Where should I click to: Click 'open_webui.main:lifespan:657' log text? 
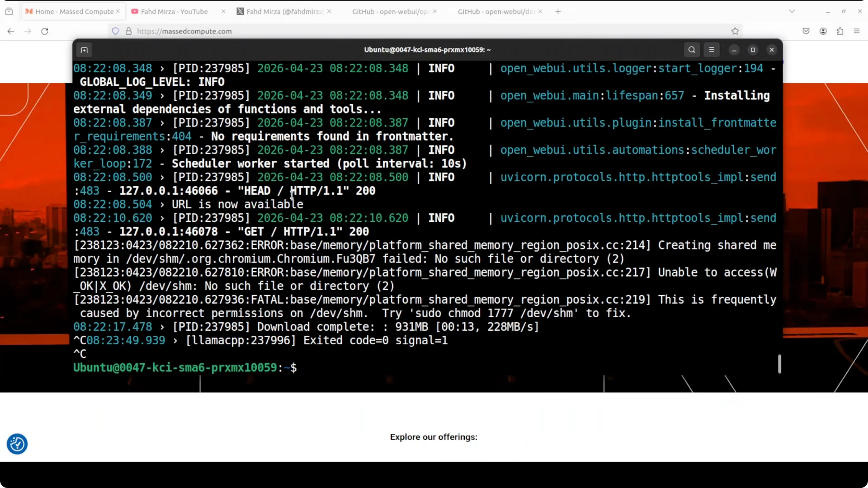point(592,95)
